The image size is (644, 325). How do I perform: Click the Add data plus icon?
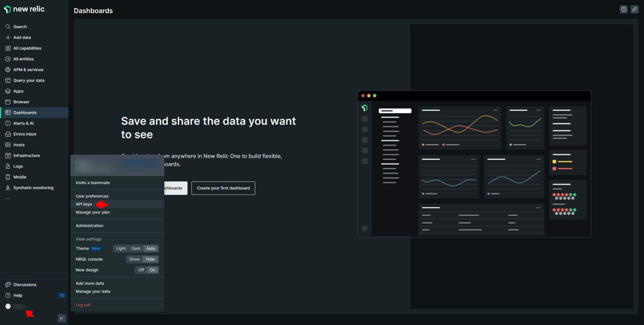[8, 38]
